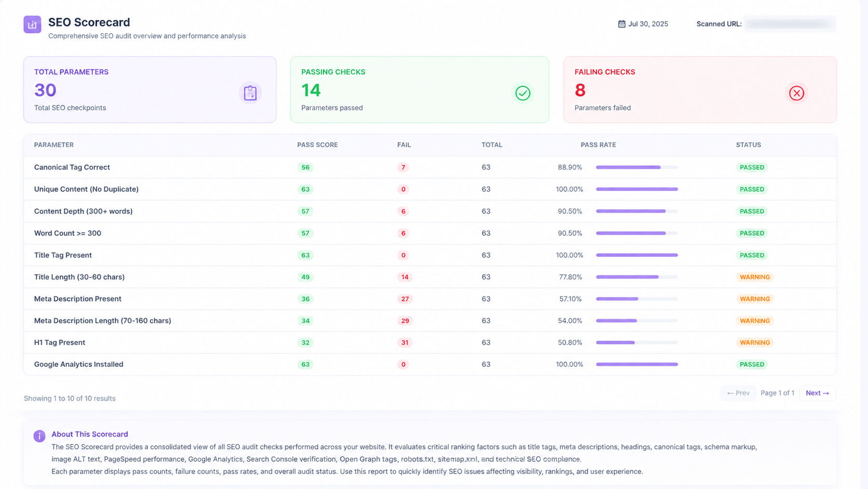Click the 77.80% pass rate value

click(571, 277)
